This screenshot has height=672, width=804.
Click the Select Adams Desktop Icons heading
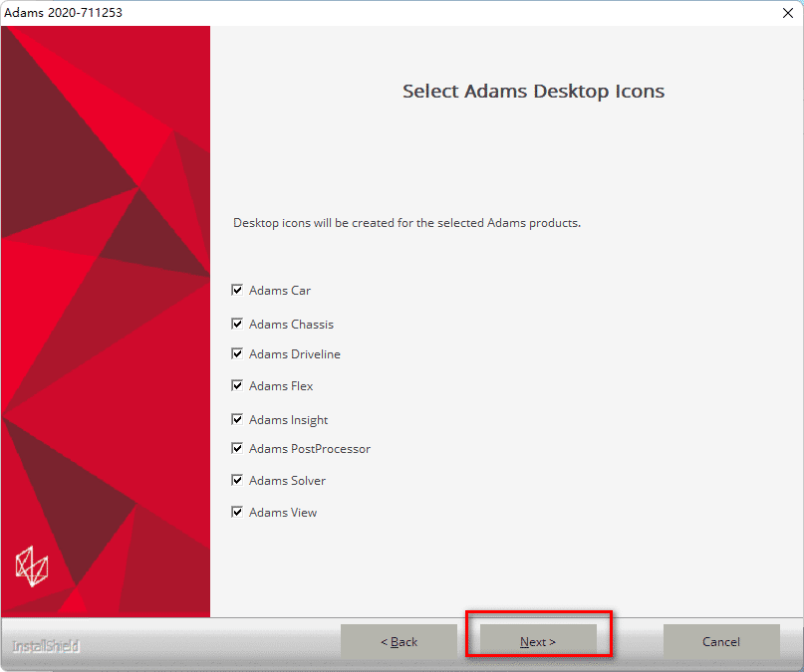(533, 92)
